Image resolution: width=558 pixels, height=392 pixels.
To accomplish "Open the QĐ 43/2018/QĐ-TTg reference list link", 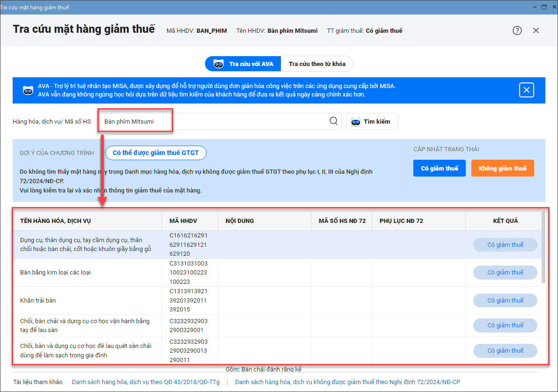I will pyautogui.click(x=146, y=382).
